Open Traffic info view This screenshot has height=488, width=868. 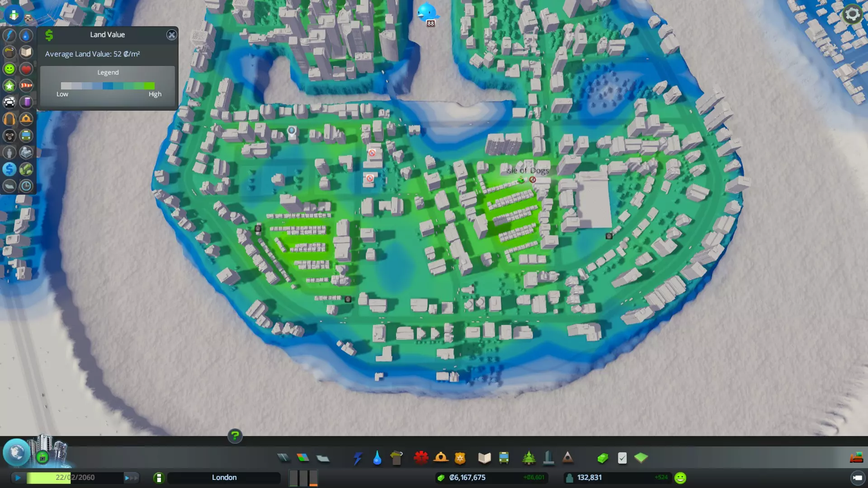[9, 102]
